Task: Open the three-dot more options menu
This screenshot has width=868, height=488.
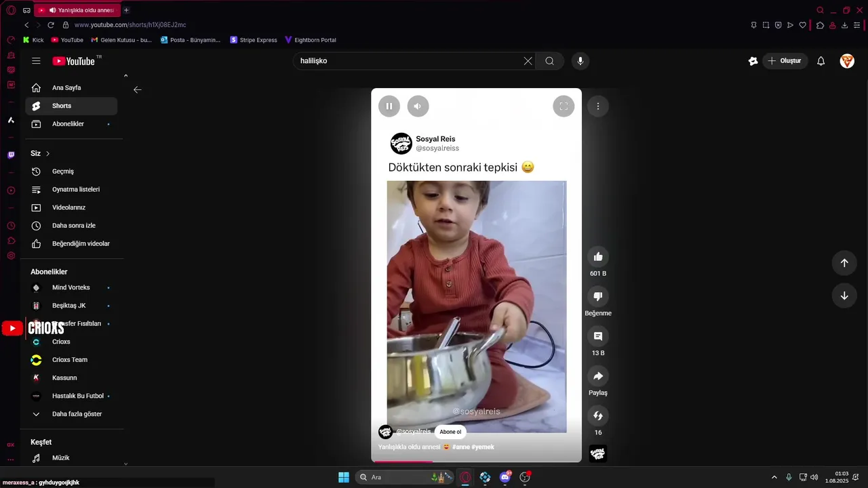Action: [x=598, y=106]
